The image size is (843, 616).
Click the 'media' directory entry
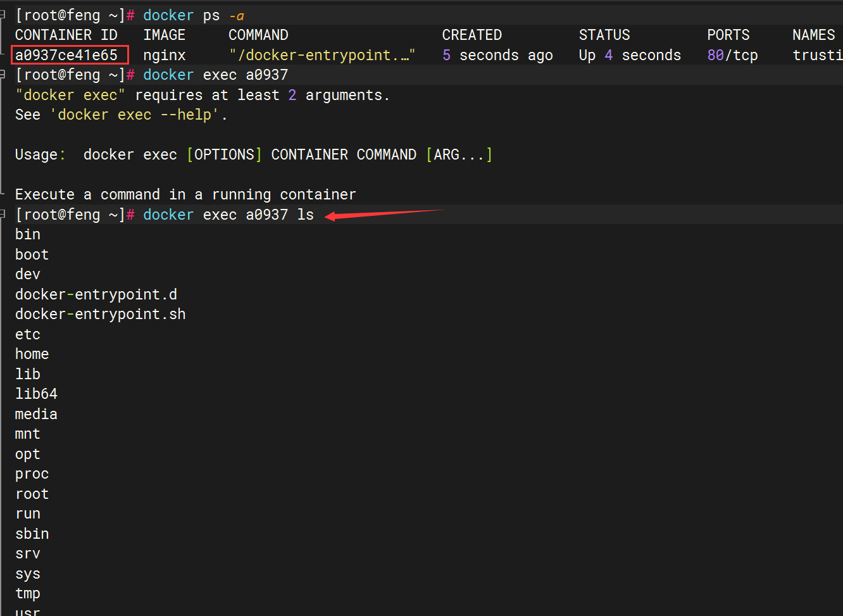click(36, 414)
